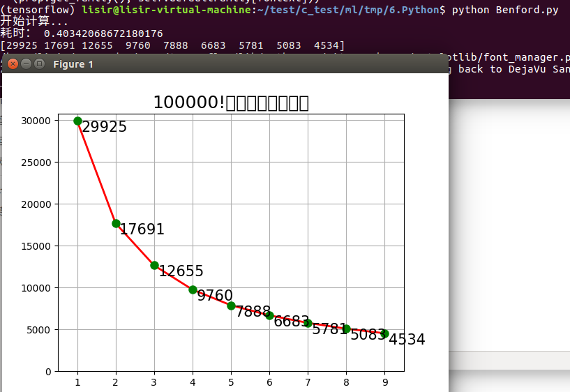Click the plot title starting with 100000!

point(231,103)
